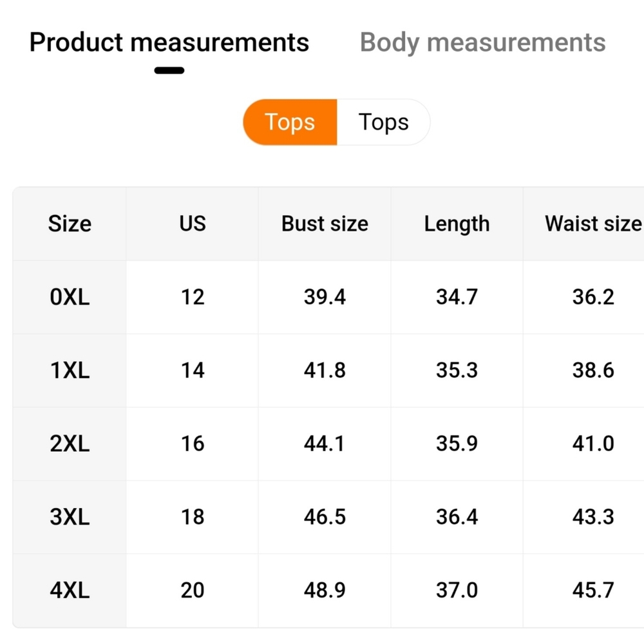Click the Size column header

70,224
